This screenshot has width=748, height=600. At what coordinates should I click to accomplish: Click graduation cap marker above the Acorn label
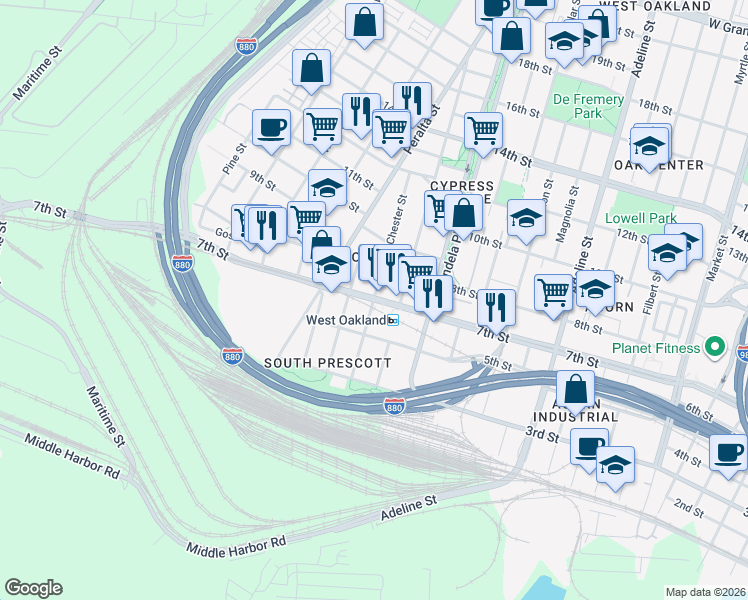[x=595, y=291]
